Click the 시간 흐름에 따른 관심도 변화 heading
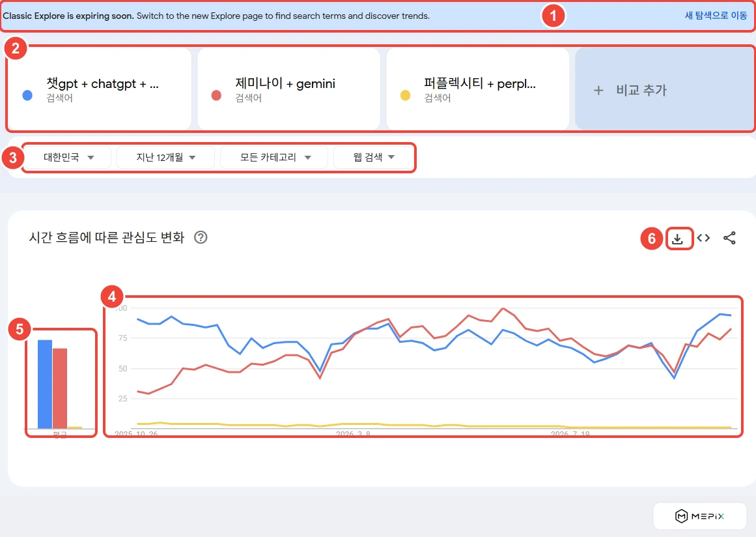 [107, 237]
